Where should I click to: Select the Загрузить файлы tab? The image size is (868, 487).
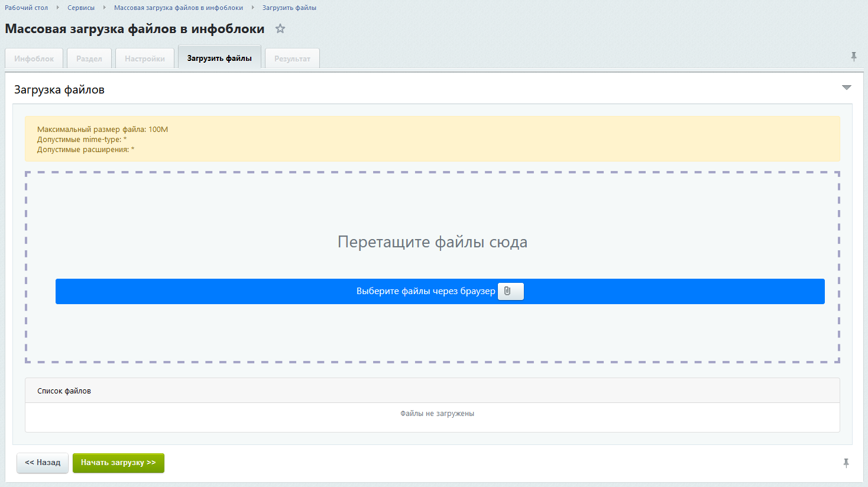tap(219, 57)
